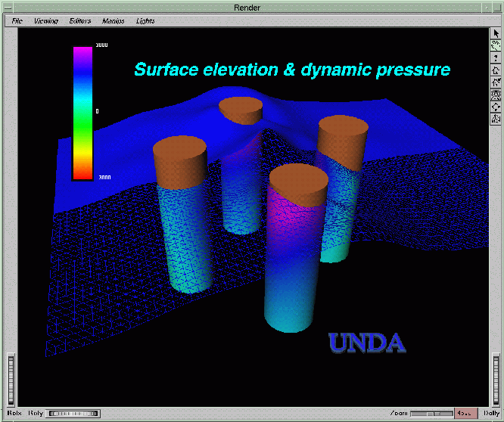Activate the seek to point tool
The height and width of the screenshot is (422, 504).
click(x=496, y=107)
